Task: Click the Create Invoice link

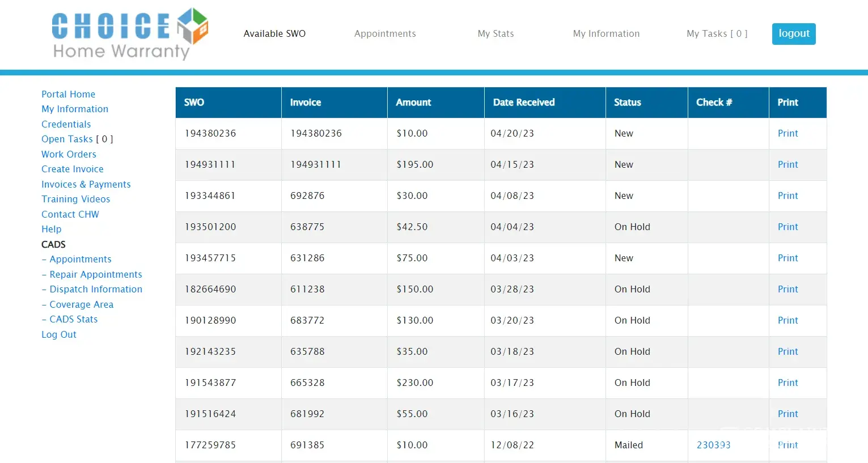Action: [73, 169]
